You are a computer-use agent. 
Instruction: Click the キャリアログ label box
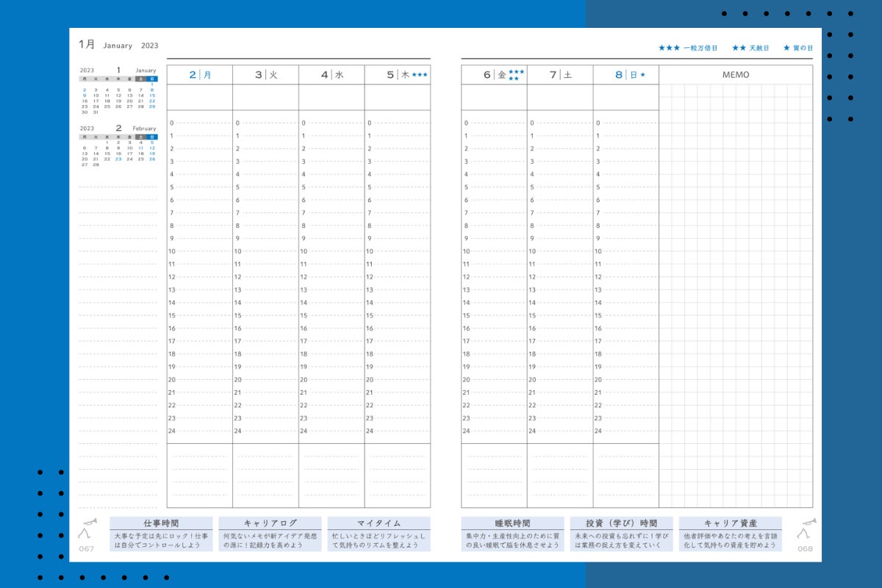270,523
